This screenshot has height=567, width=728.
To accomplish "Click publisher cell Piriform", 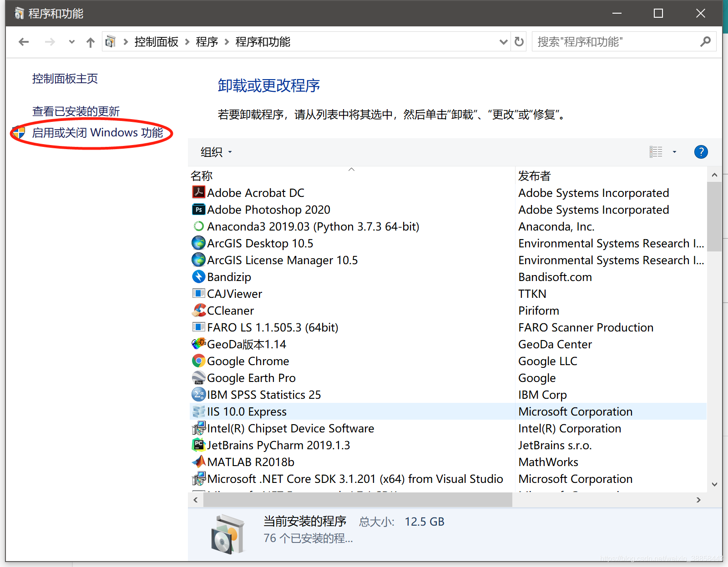I will [x=539, y=311].
